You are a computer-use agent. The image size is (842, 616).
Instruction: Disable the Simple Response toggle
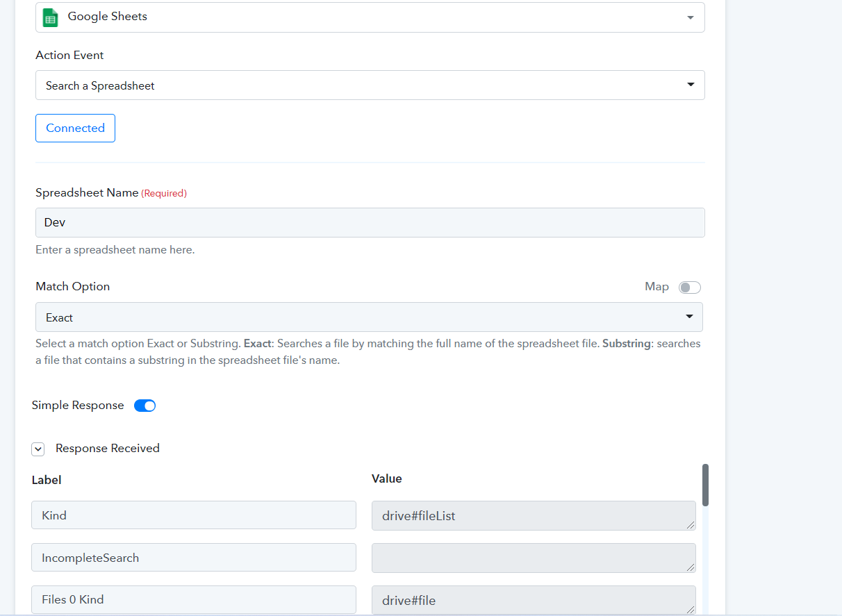click(145, 406)
